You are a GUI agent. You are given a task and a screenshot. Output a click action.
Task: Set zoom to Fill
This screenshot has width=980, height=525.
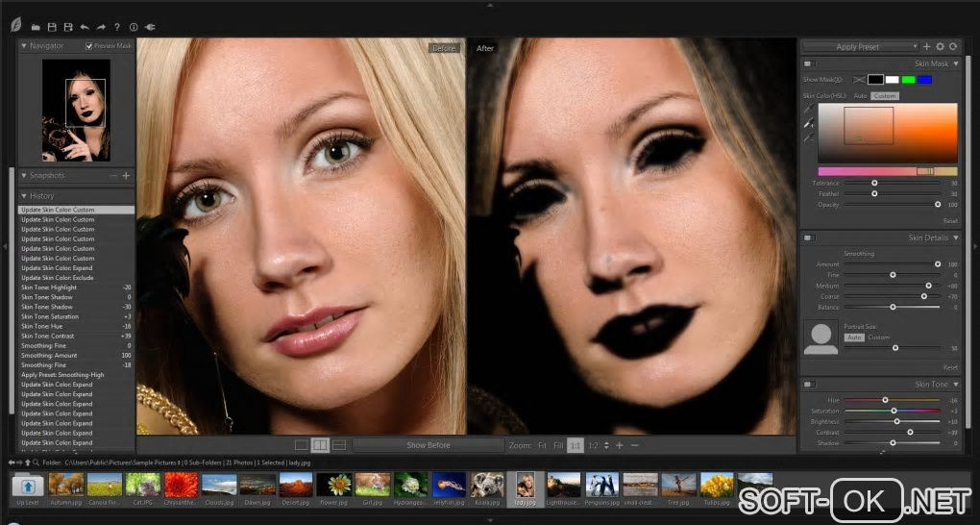coord(558,445)
